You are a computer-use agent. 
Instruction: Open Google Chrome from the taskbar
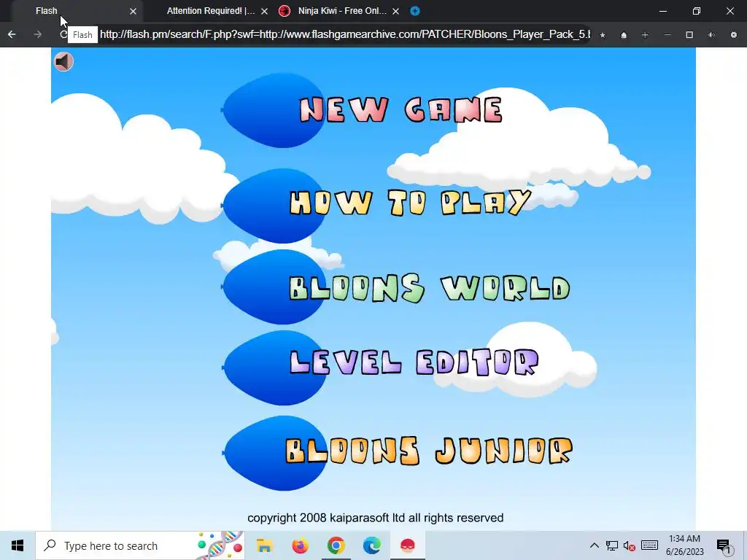(x=336, y=545)
